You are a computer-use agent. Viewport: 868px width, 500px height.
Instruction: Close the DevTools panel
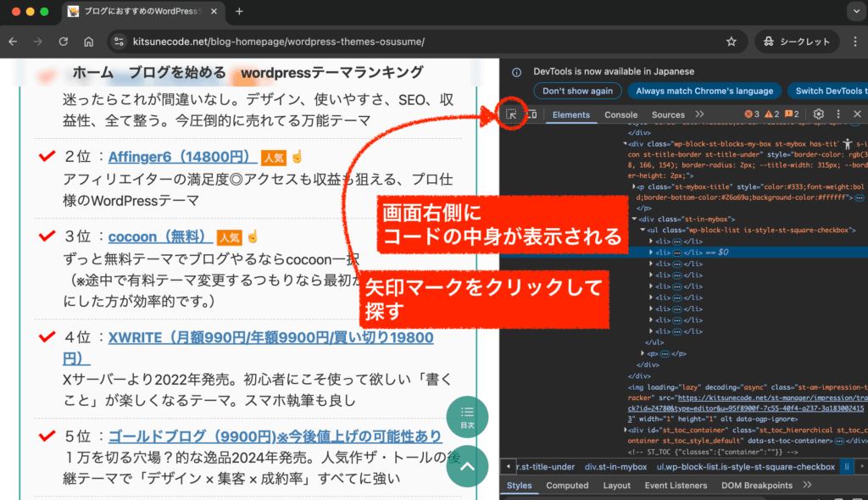[857, 114]
